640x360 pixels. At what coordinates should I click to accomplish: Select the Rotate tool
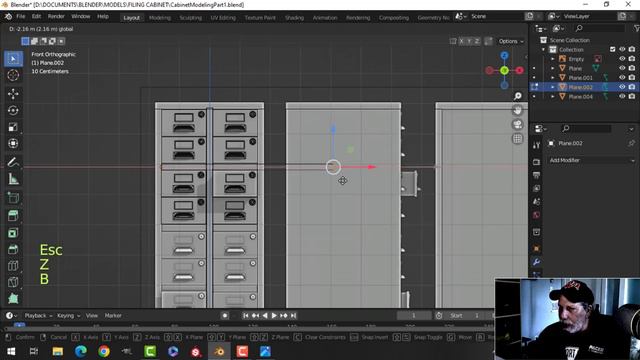13,111
